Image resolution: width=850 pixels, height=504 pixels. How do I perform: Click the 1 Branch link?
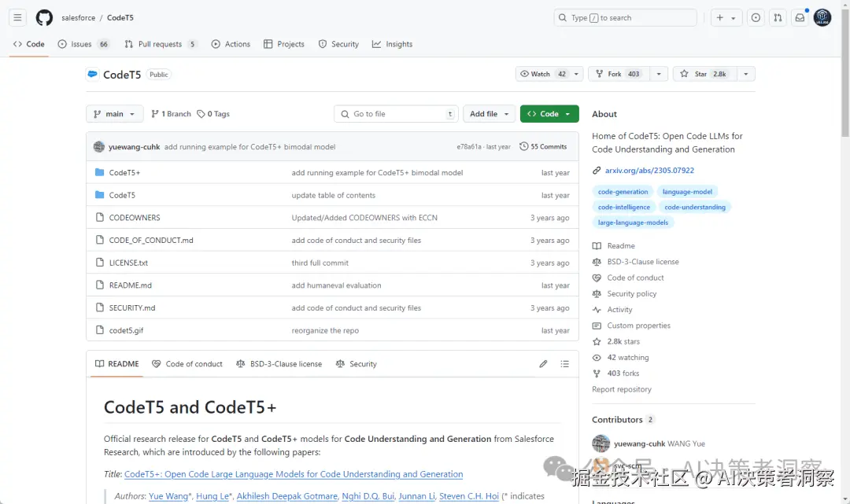point(172,114)
